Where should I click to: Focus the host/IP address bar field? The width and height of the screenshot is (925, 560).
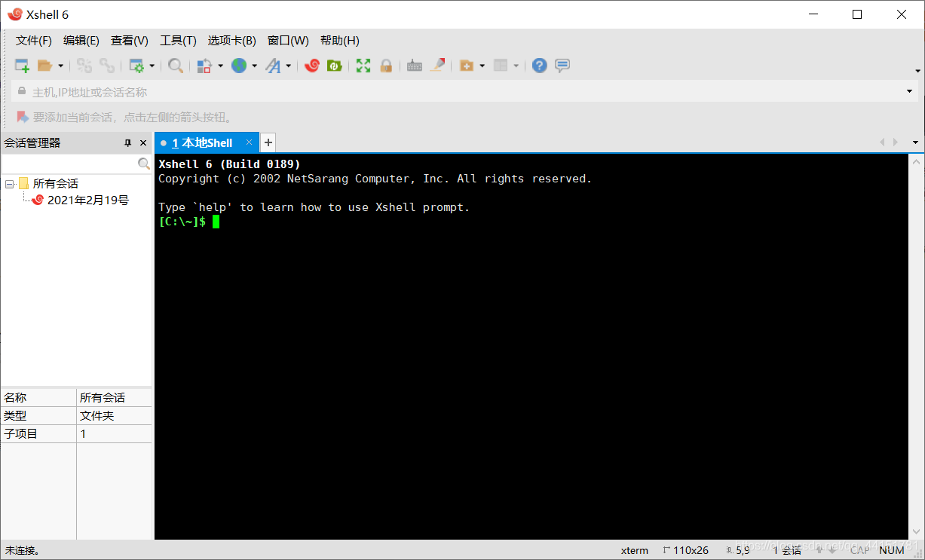pos(464,92)
